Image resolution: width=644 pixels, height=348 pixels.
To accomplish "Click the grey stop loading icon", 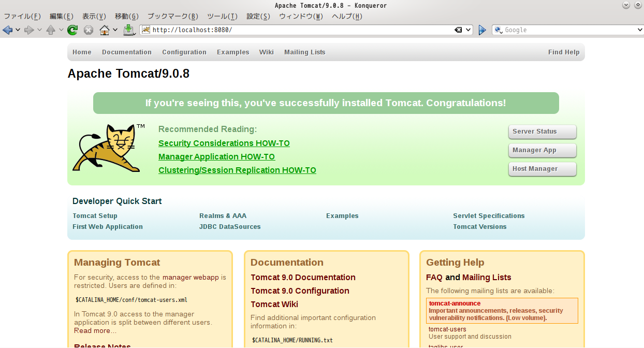I will [89, 30].
